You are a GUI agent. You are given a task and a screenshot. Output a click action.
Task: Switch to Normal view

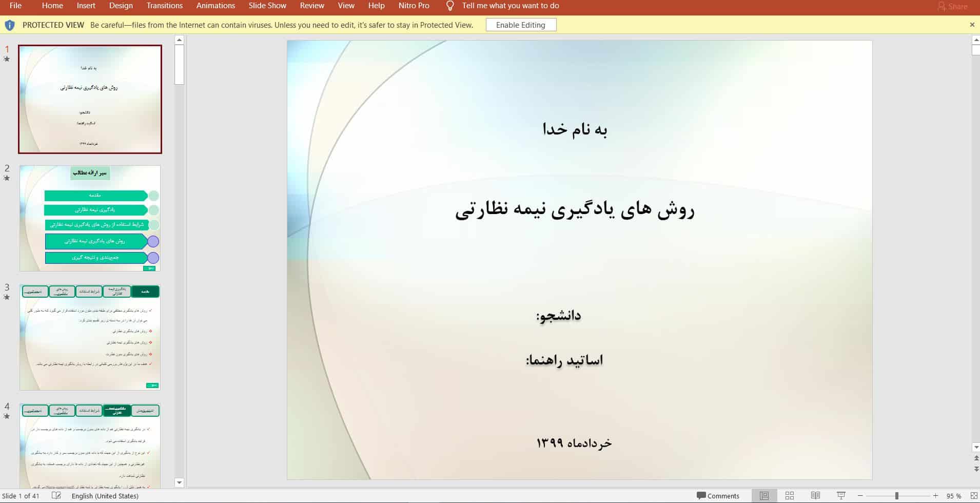(764, 496)
